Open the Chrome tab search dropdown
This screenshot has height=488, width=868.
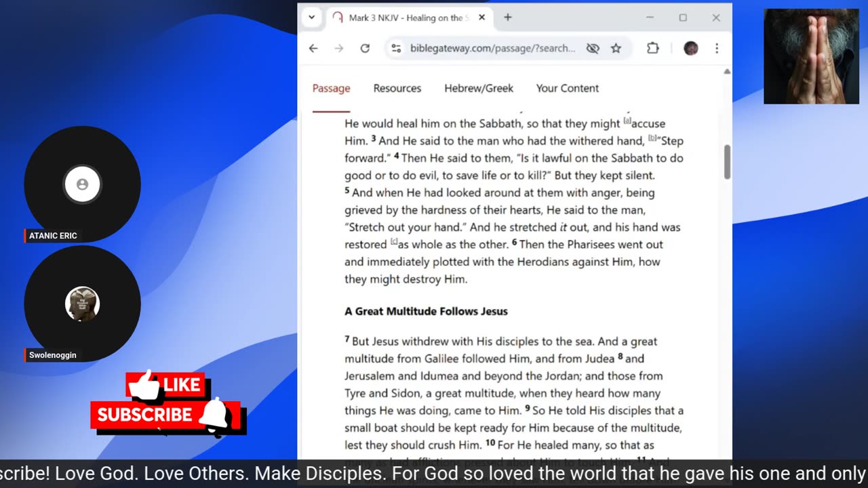tap(311, 18)
